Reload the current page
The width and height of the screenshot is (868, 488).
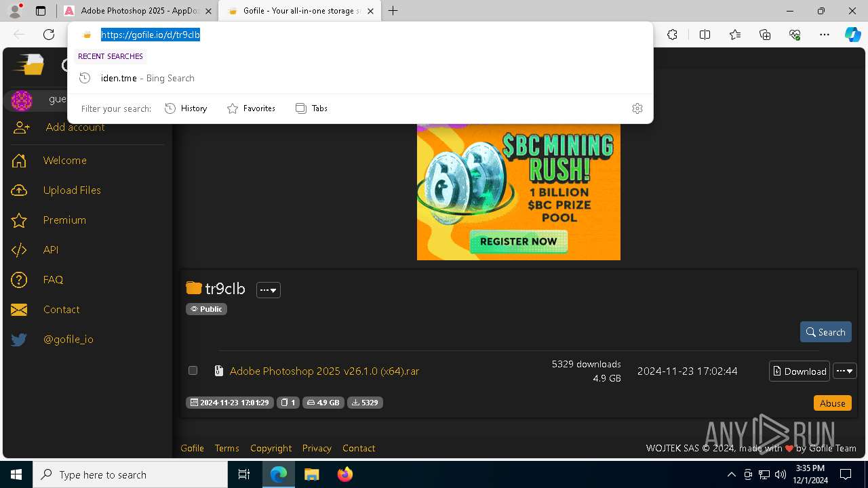tap(49, 35)
